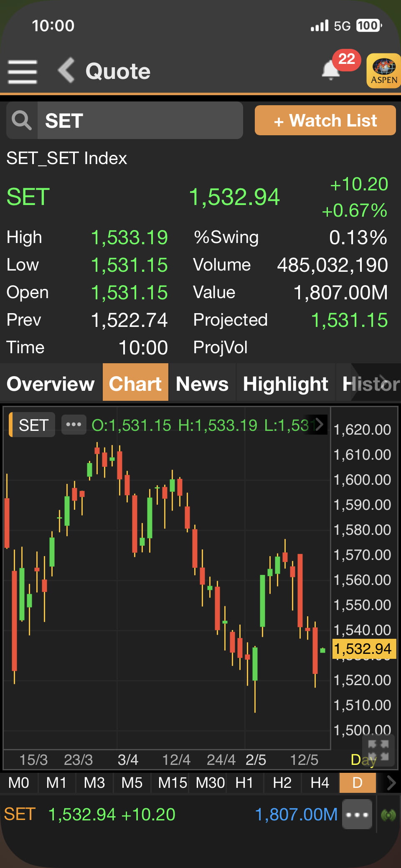The width and height of the screenshot is (401, 868).
Task: Open chart options ellipsis beside SET label
Action: (74, 425)
